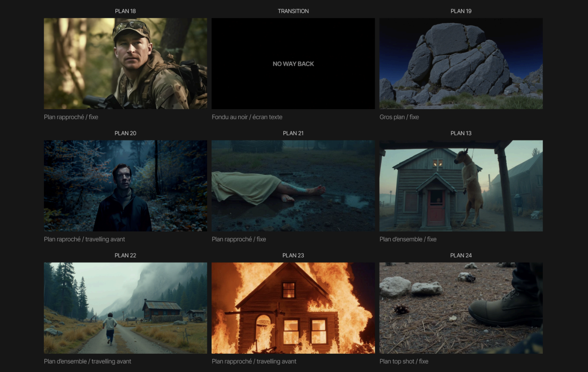Click the 'Fondu au noir / écran texte' caption

point(247,117)
